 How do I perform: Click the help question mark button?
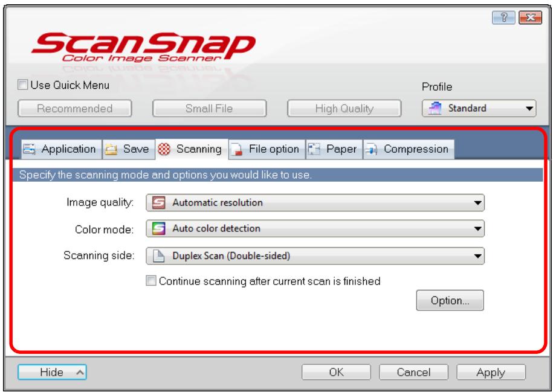(x=503, y=18)
